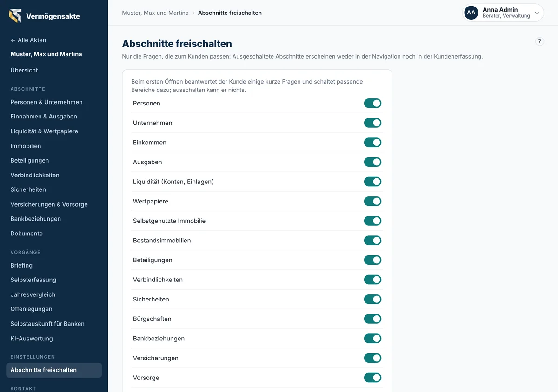Select Abschnitte freischalten in the sidebar
Image resolution: width=558 pixels, height=392 pixels.
tap(54, 370)
